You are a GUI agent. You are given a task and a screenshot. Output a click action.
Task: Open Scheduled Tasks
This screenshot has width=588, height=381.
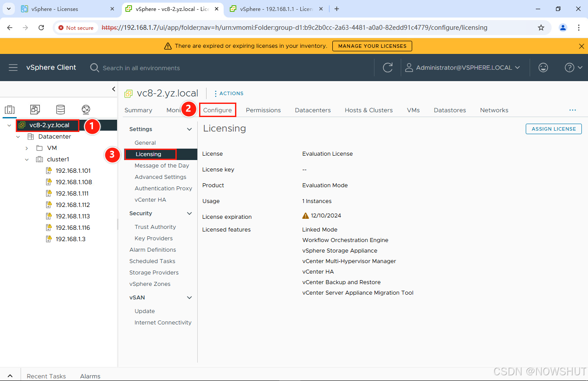152,261
